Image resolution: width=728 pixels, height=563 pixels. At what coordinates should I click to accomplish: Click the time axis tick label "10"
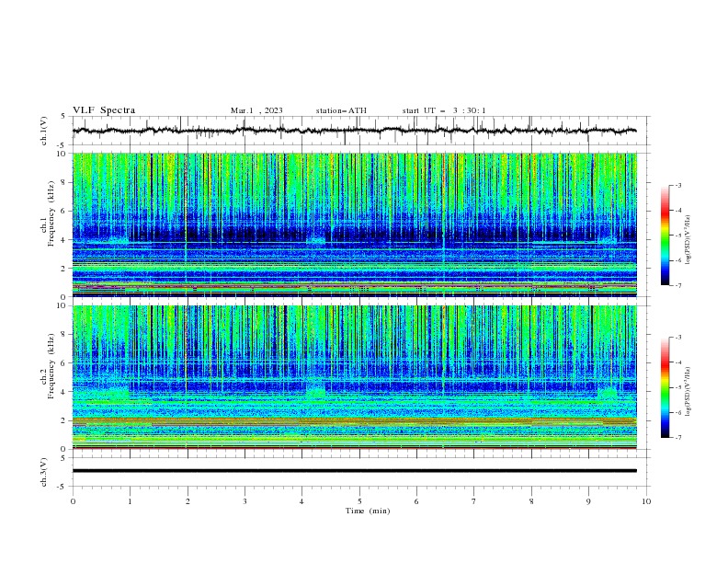pos(646,501)
